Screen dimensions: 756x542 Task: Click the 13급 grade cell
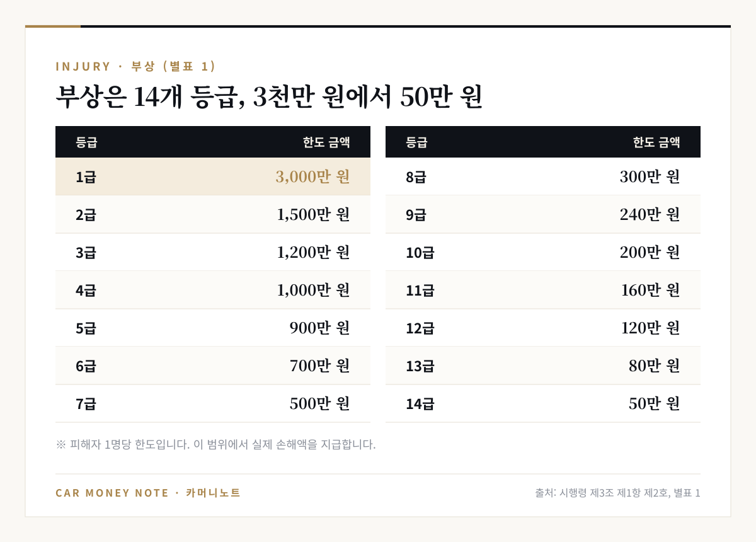(x=420, y=366)
